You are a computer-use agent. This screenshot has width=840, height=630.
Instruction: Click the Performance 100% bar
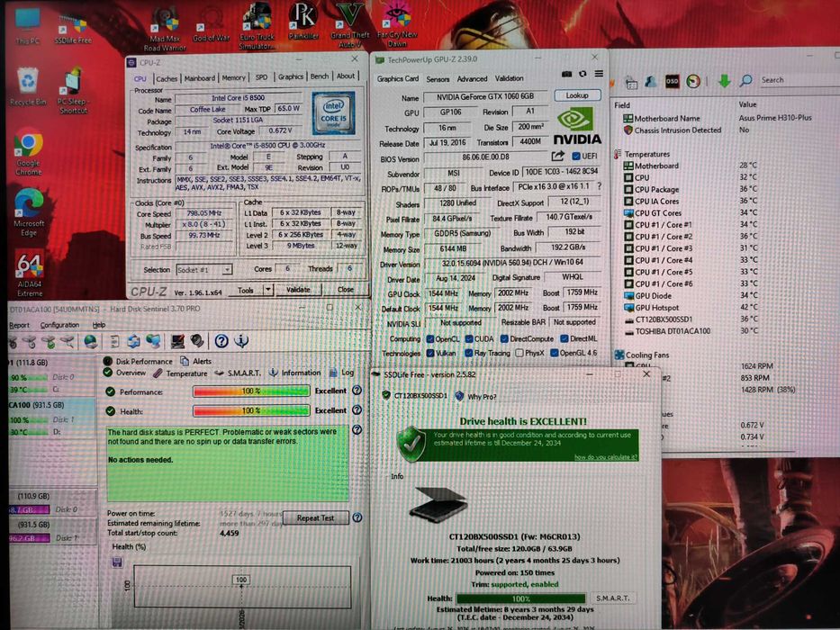[x=251, y=391]
